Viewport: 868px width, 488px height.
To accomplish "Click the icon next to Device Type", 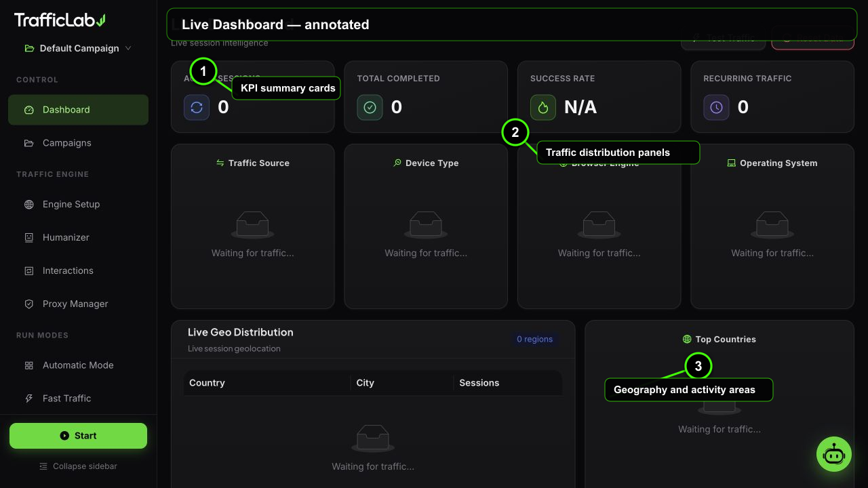I will tap(397, 163).
